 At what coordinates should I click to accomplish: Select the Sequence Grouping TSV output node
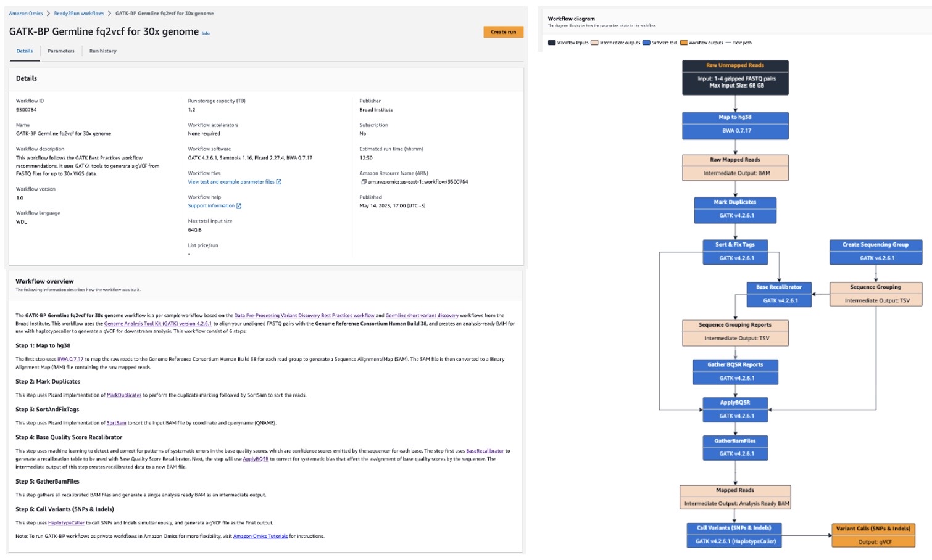tap(876, 294)
